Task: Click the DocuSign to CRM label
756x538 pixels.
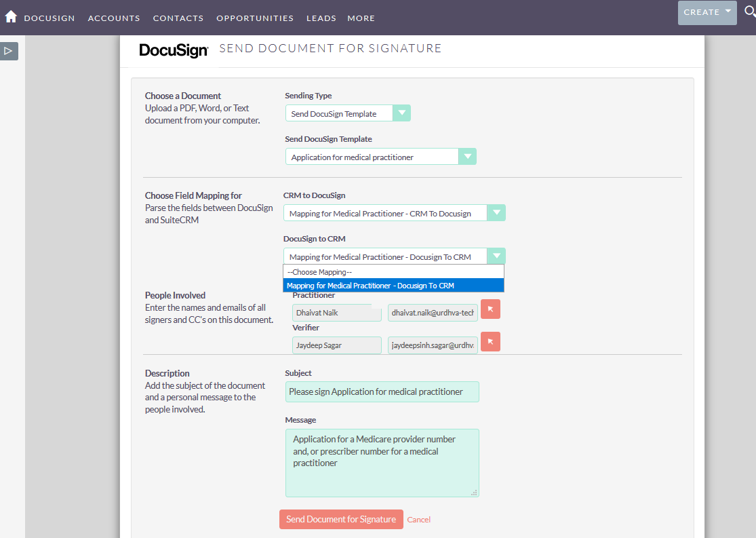Action: (x=315, y=239)
